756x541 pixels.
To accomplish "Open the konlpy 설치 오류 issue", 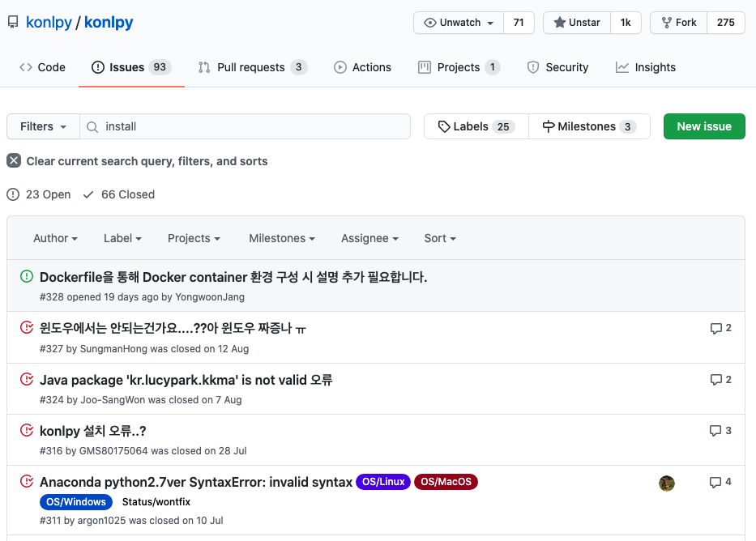I will point(92,431).
